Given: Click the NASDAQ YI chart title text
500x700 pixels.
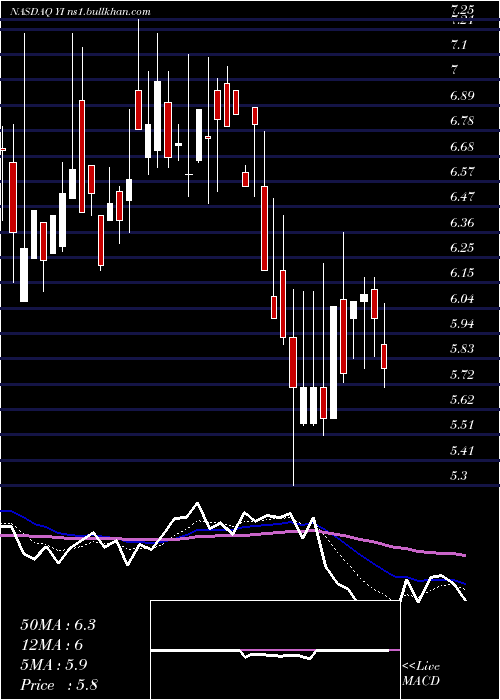Looking at the screenshot, I should (81, 12).
